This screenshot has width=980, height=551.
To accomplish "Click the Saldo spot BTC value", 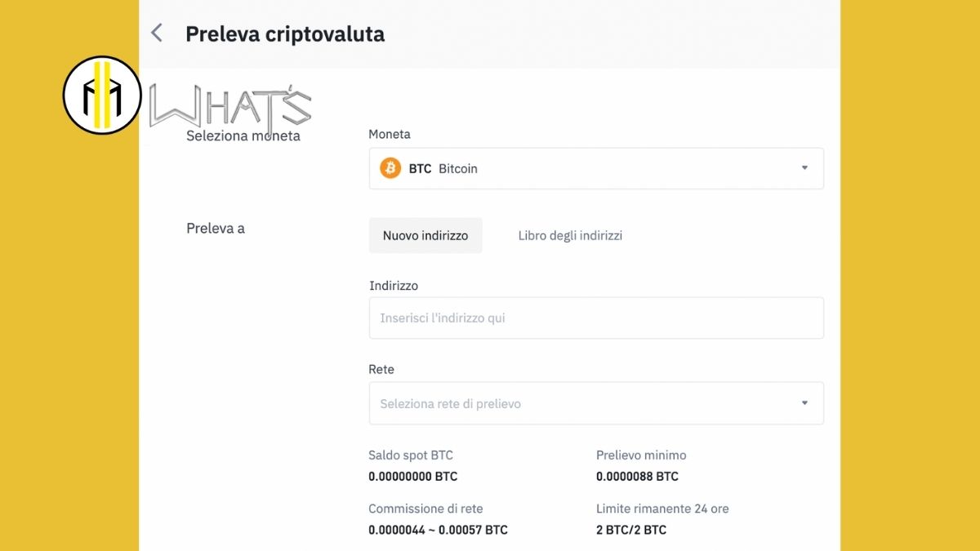I will coord(412,476).
